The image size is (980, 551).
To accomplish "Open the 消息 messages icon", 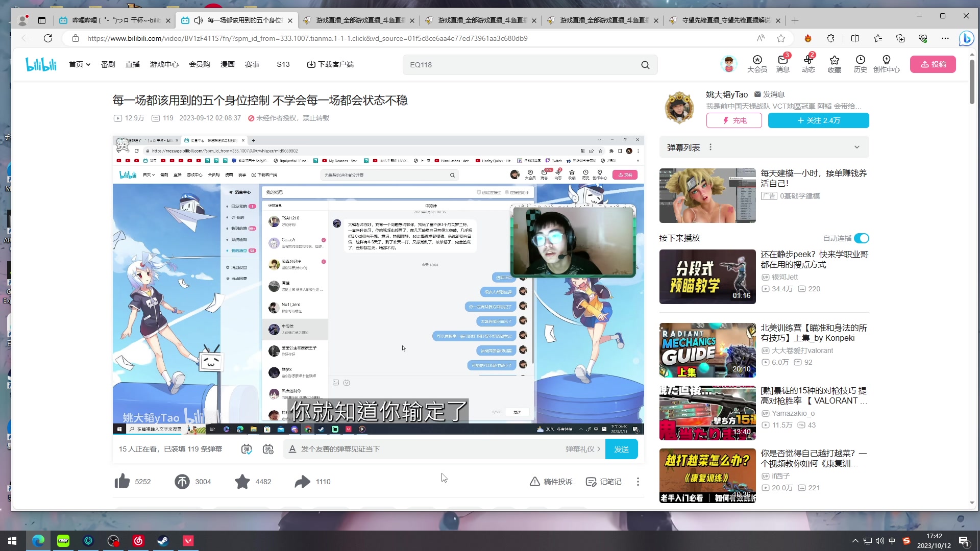I will click(x=782, y=64).
